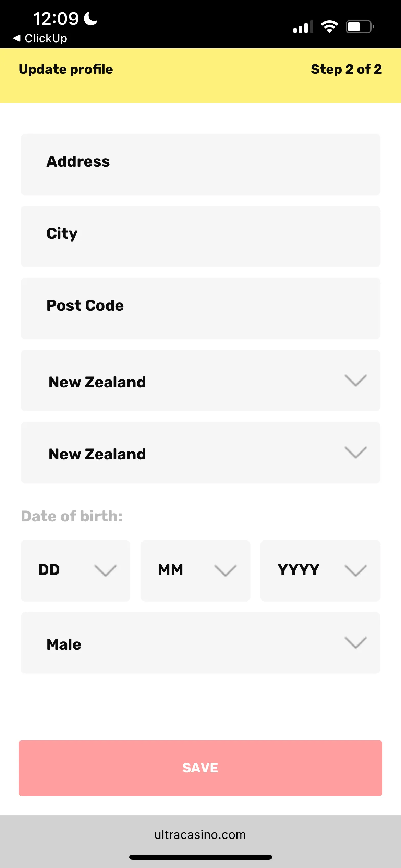This screenshot has width=401, height=868.
Task: Tap the home indicator bar
Action: tap(200, 857)
